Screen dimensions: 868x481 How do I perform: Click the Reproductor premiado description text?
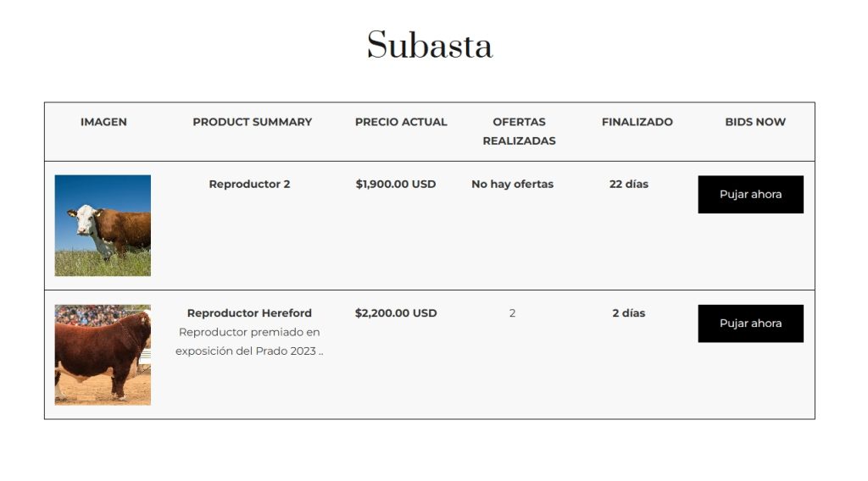point(249,341)
